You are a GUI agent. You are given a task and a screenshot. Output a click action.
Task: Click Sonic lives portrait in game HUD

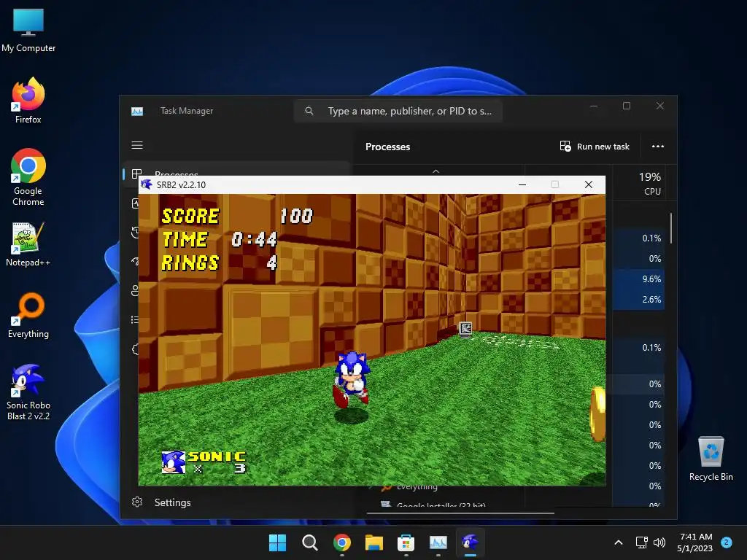(173, 462)
